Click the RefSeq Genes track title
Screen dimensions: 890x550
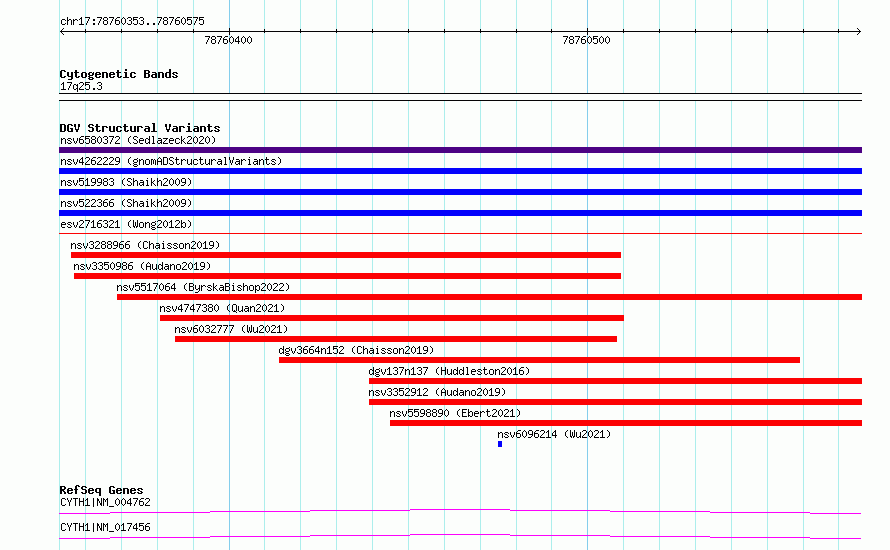[x=101, y=490]
